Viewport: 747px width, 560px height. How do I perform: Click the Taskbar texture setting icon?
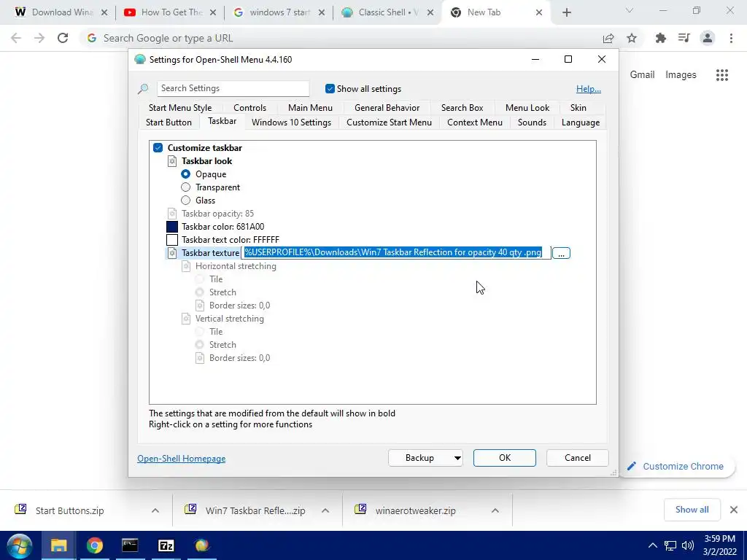[172, 253]
